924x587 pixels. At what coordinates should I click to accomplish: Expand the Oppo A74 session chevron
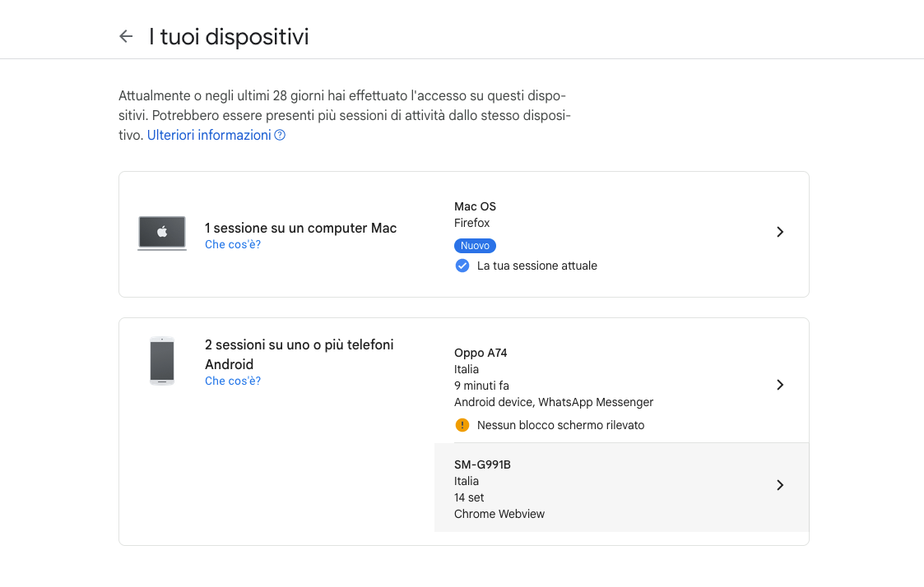tap(780, 385)
